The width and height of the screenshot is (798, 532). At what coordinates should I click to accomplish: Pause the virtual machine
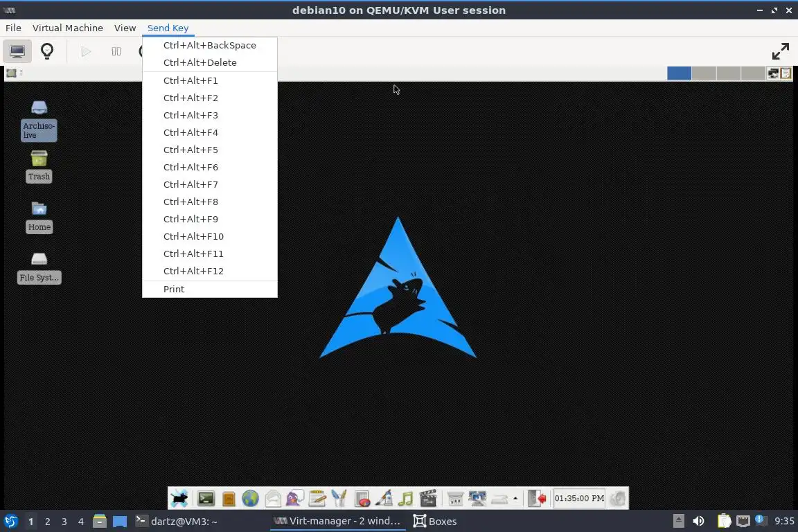(116, 51)
